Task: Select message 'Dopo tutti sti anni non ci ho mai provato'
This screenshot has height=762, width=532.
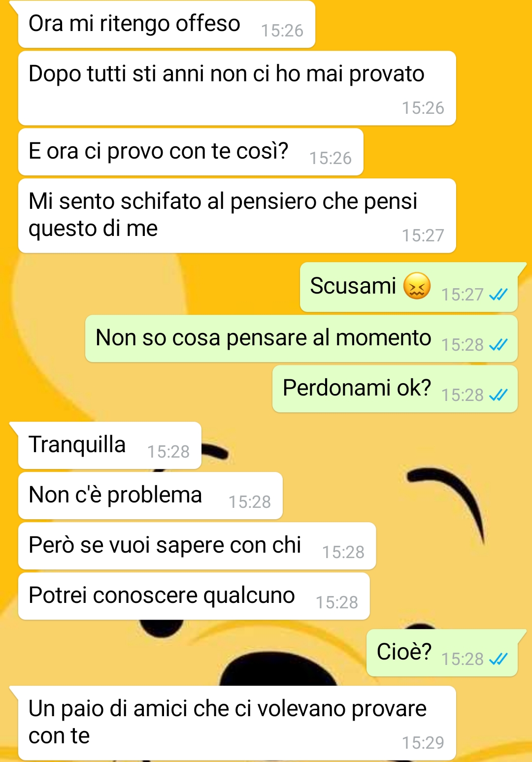Action: coord(237,88)
